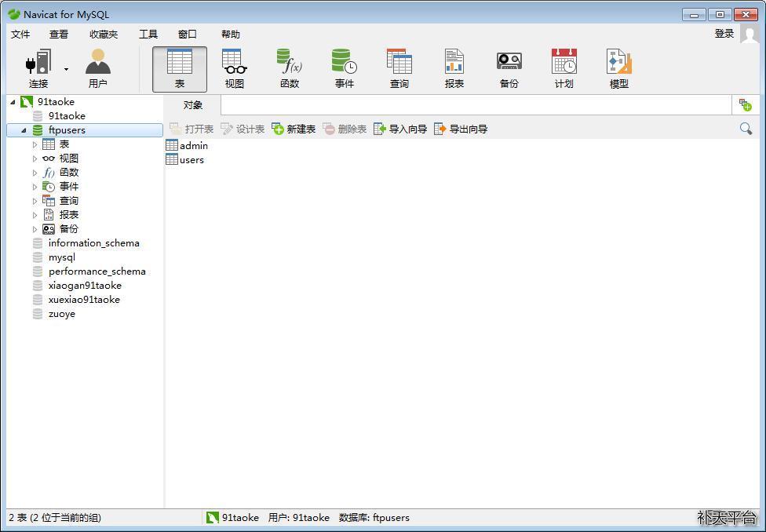Open the 模型 model toolbar icon
Screen dimensions: 766x532
pos(619,69)
